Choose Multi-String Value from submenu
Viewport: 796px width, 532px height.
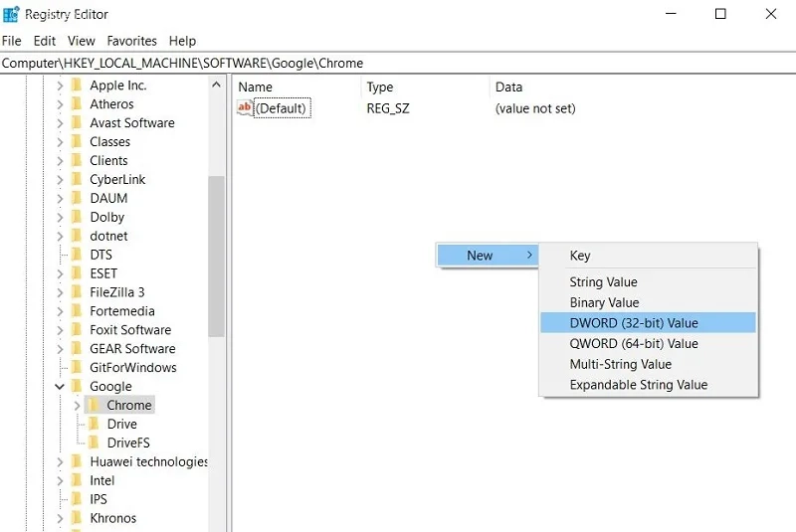click(649, 364)
